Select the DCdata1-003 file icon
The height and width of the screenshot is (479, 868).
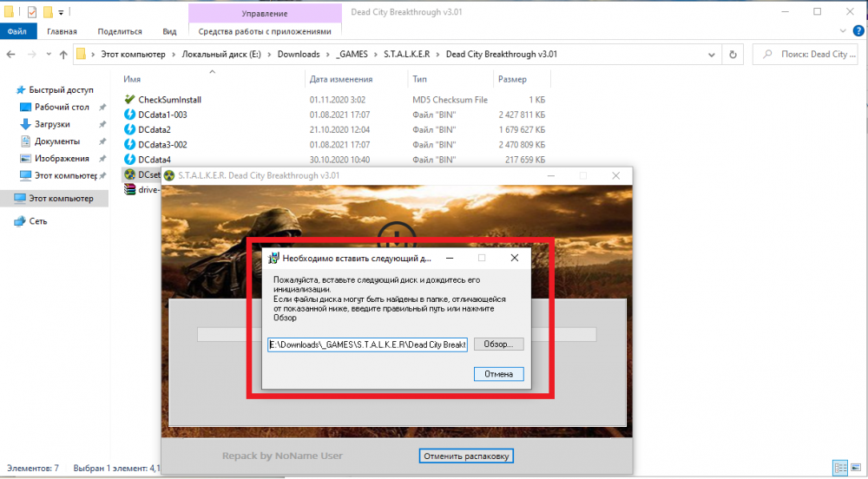tap(129, 115)
